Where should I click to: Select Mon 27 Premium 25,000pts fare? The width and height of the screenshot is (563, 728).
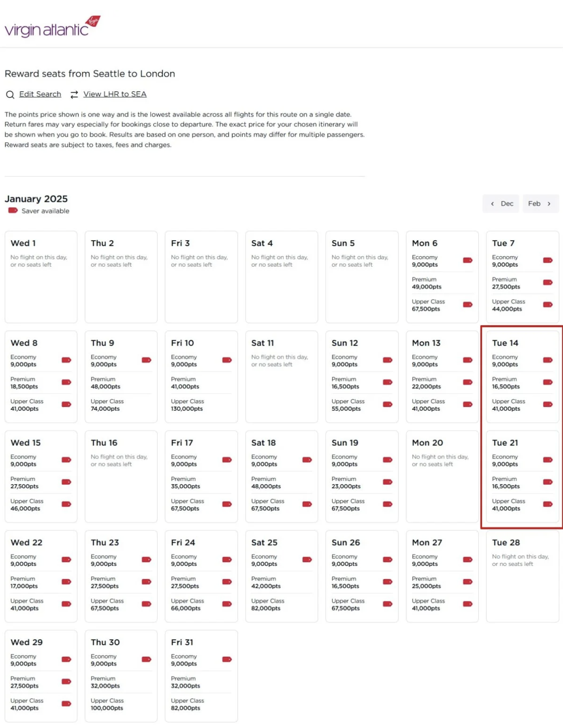click(x=442, y=582)
